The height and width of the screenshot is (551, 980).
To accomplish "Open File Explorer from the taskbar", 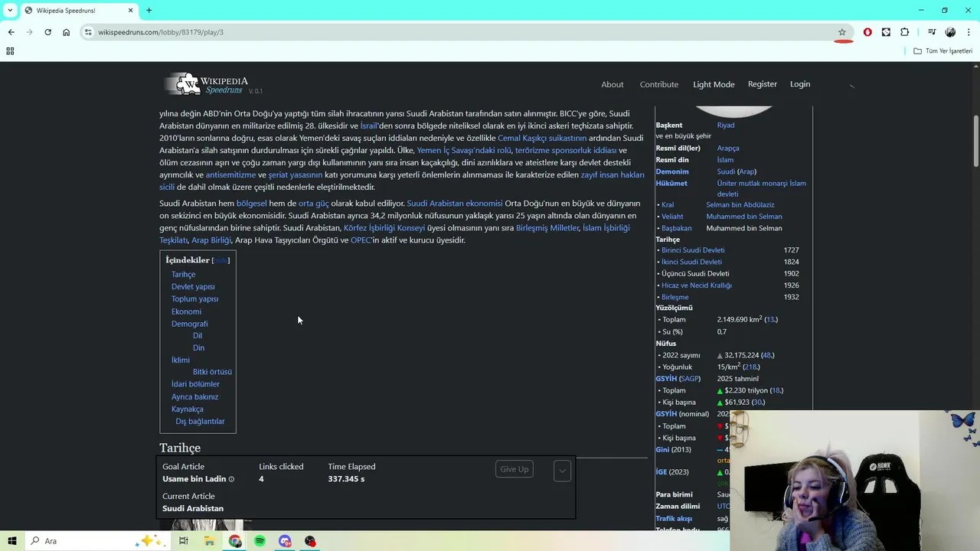I will [x=209, y=541].
